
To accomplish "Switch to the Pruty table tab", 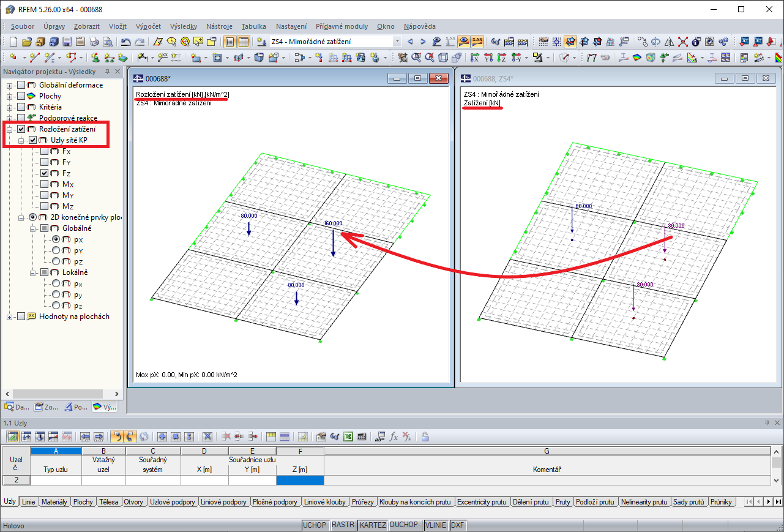I will (563, 502).
